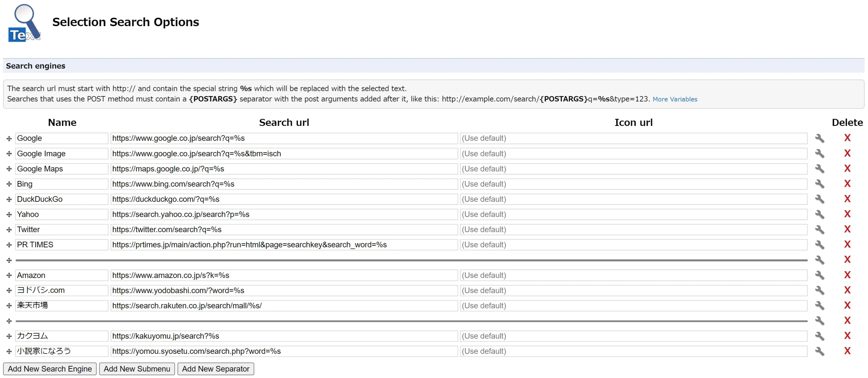Image resolution: width=868 pixels, height=378 pixels.
Task: Click the PR TIMES search url field
Action: click(284, 245)
